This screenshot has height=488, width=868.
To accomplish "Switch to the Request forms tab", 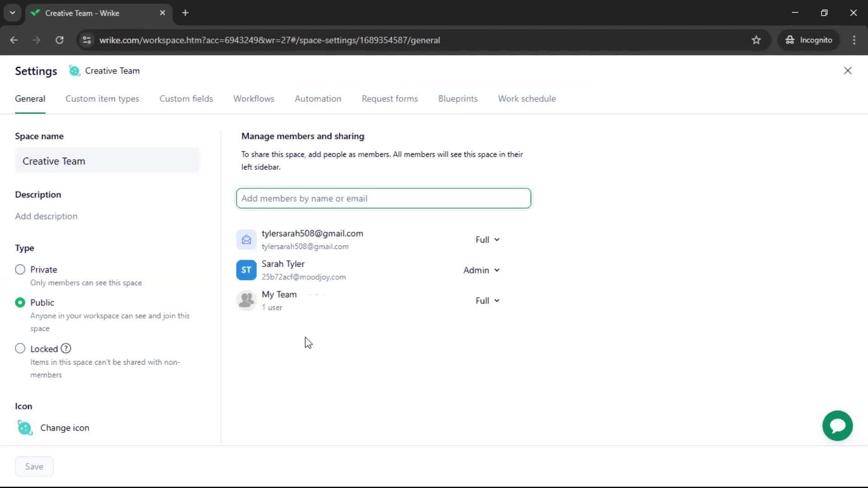I will [390, 99].
